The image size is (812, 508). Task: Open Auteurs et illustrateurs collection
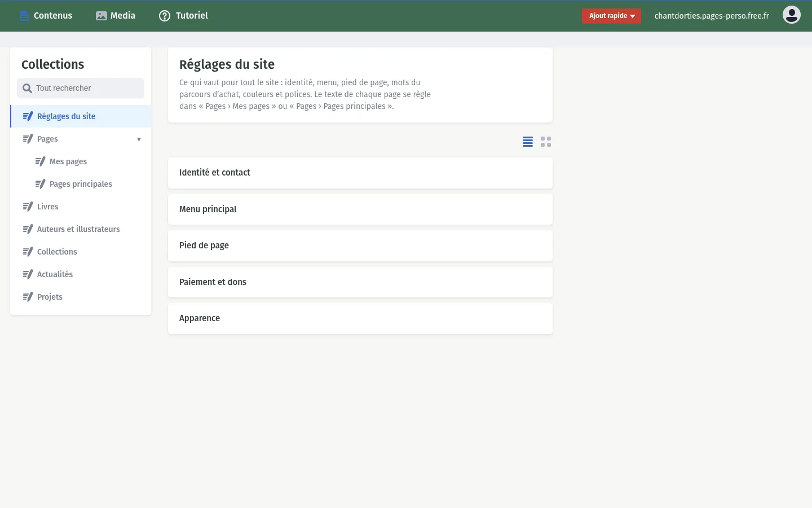click(81, 229)
